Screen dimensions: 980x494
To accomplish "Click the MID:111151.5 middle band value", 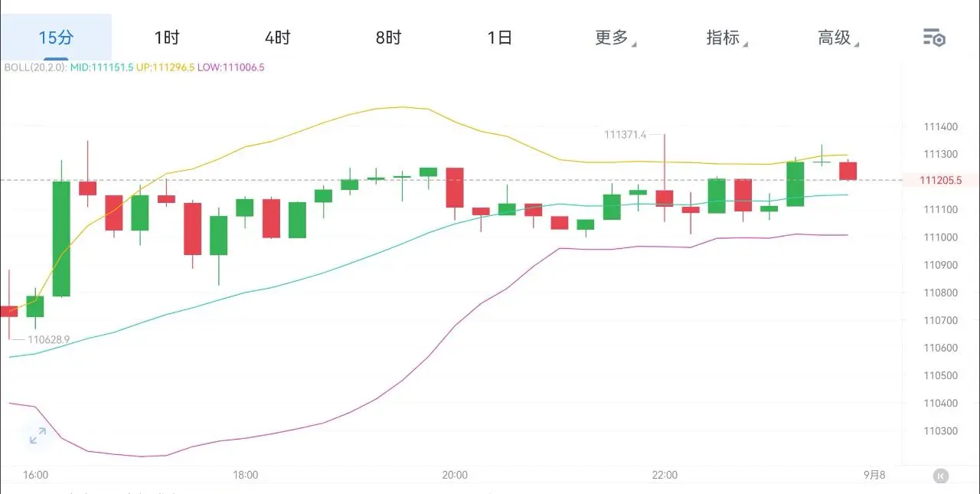I will 101,67.
